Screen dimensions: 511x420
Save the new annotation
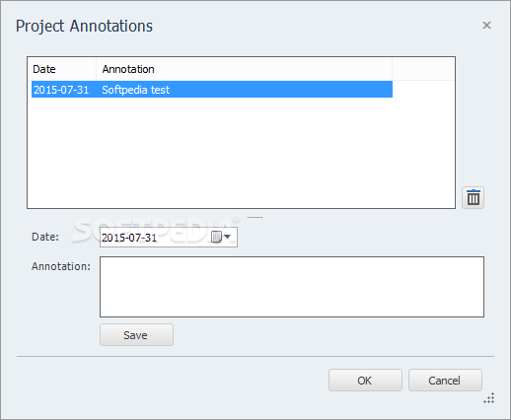136,335
